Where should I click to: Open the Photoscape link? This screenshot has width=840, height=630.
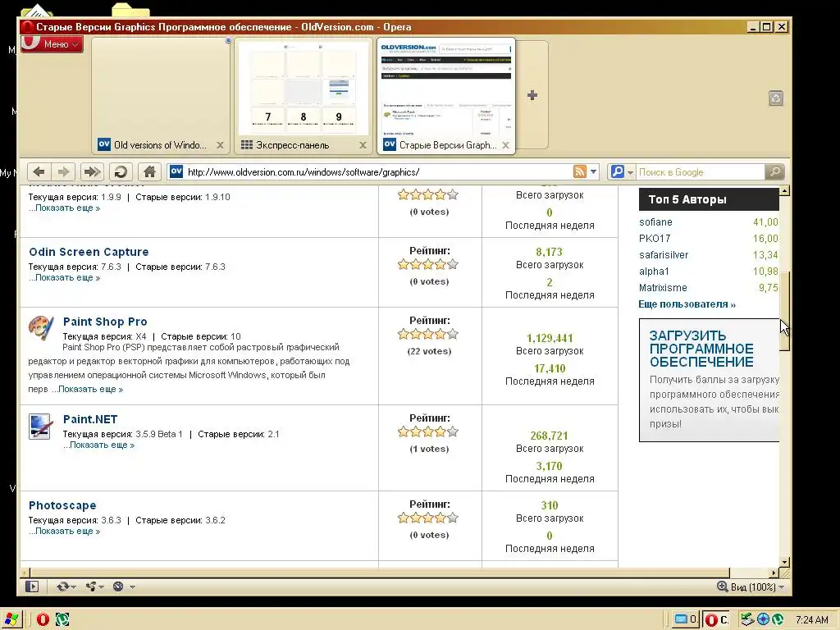[62, 505]
